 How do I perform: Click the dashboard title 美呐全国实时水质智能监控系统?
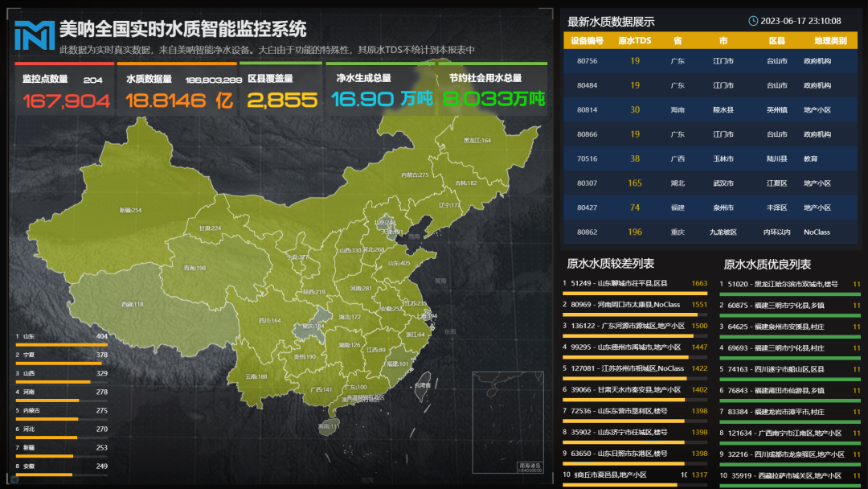coord(182,29)
